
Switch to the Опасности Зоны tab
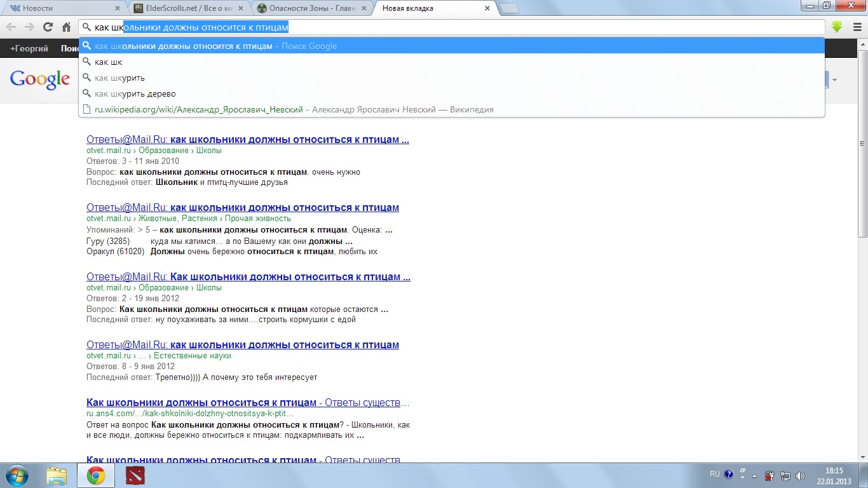(x=308, y=8)
